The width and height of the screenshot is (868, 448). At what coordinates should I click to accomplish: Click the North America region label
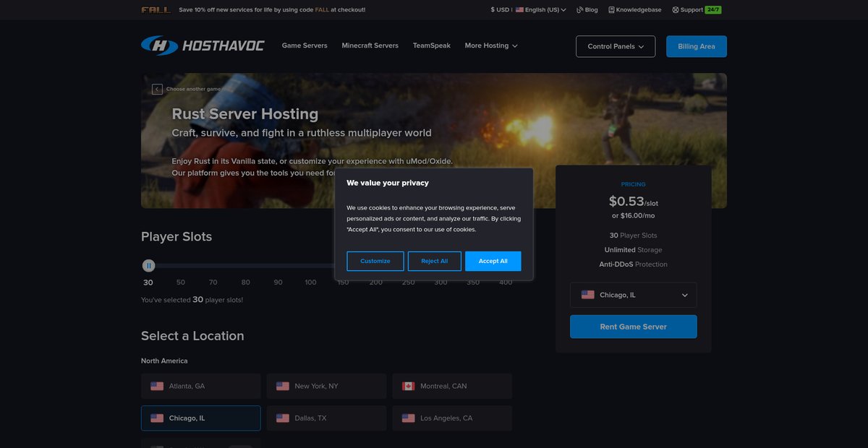164,361
